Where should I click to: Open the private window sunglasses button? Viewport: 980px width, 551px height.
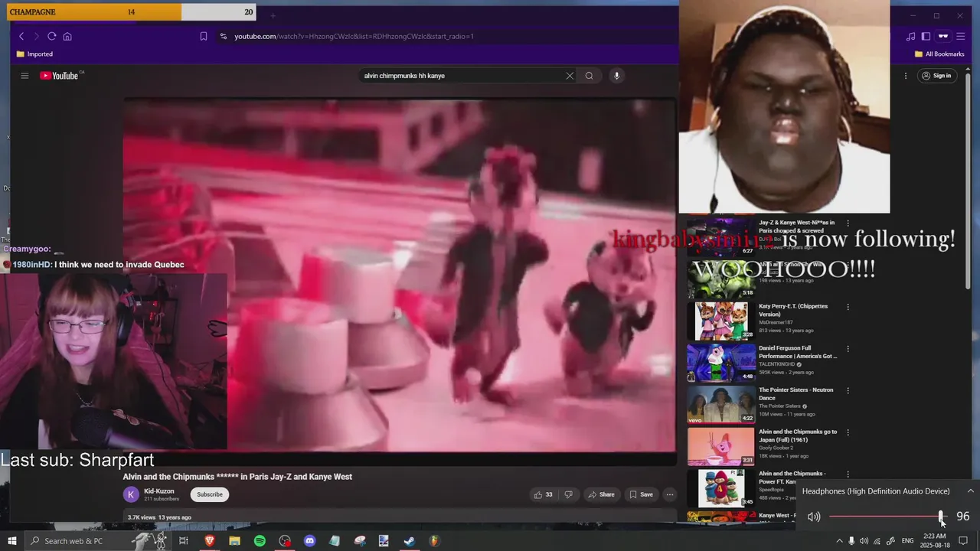(943, 36)
